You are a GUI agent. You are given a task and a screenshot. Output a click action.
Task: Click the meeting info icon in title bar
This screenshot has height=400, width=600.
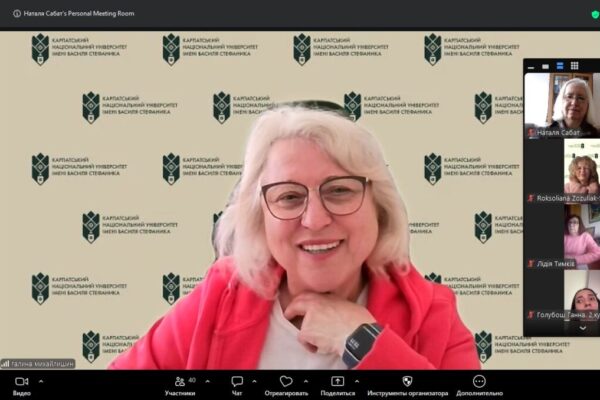pyautogui.click(x=16, y=13)
